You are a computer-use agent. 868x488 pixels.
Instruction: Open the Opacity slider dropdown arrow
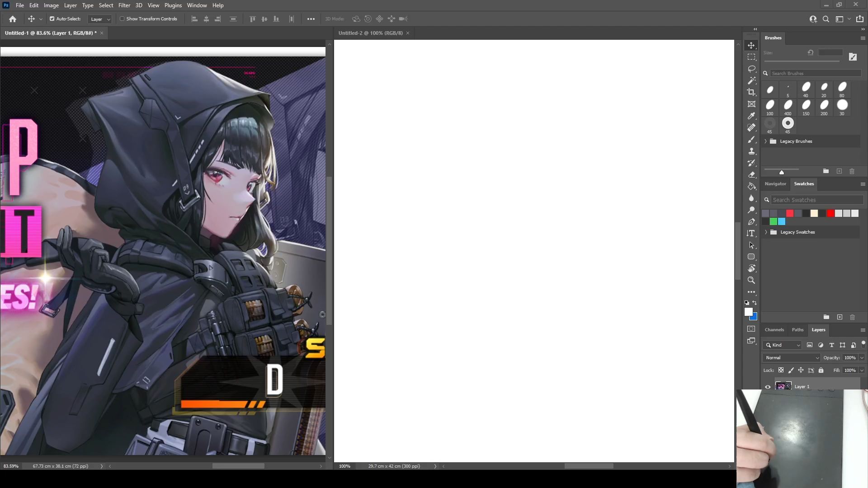(x=862, y=358)
